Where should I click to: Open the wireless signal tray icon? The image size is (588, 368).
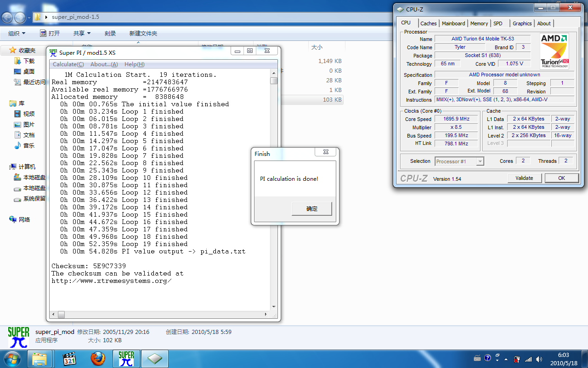[x=528, y=359]
